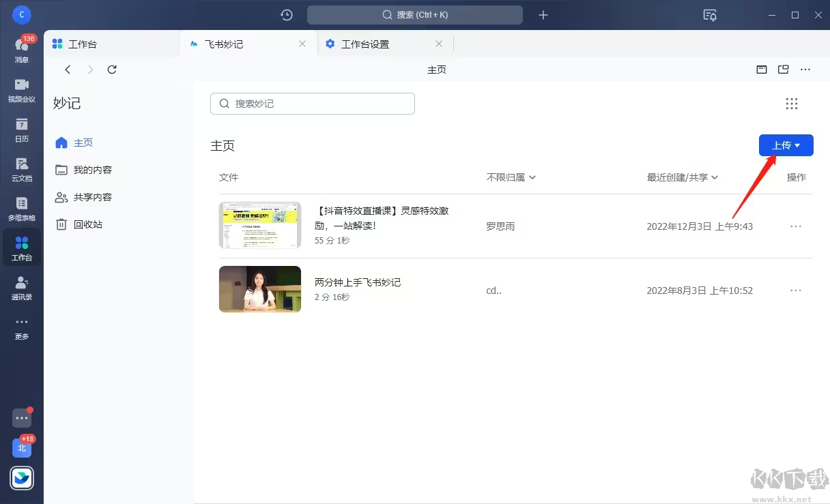830x504 pixels.
Task: Go back with the left arrow
Action: point(68,70)
